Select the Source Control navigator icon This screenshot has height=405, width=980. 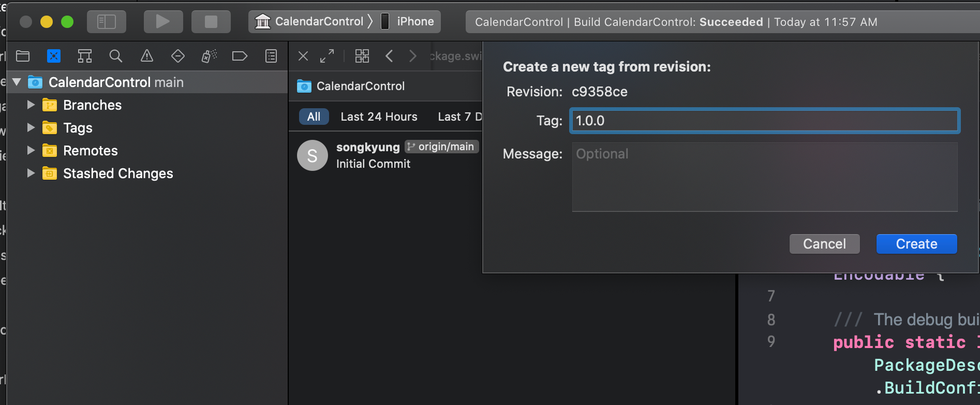[x=54, y=56]
